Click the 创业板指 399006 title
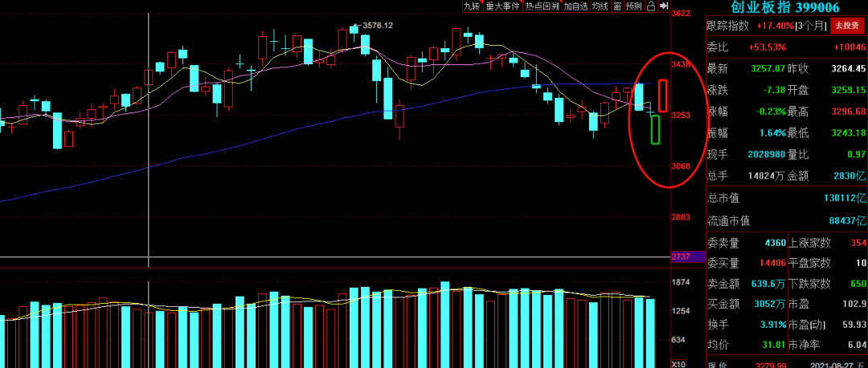Image resolution: width=868 pixels, height=368 pixels. point(785,7)
